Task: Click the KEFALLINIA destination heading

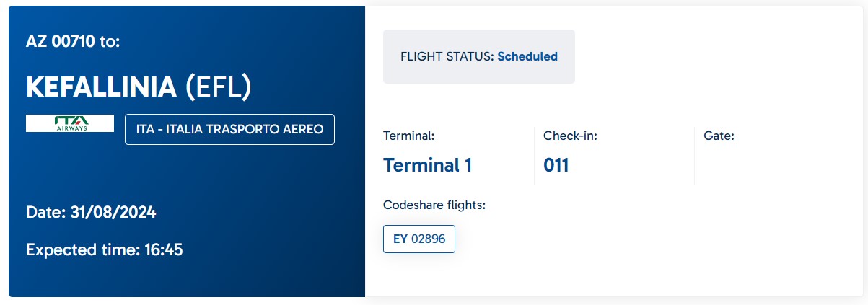Action: (x=101, y=87)
